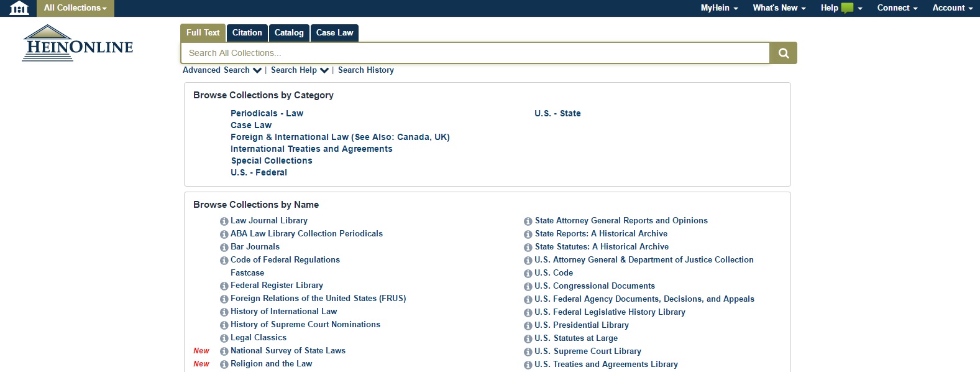Open info icon for U.S. Federal Legislative History Library
The width and height of the screenshot is (980, 372).
528,313
